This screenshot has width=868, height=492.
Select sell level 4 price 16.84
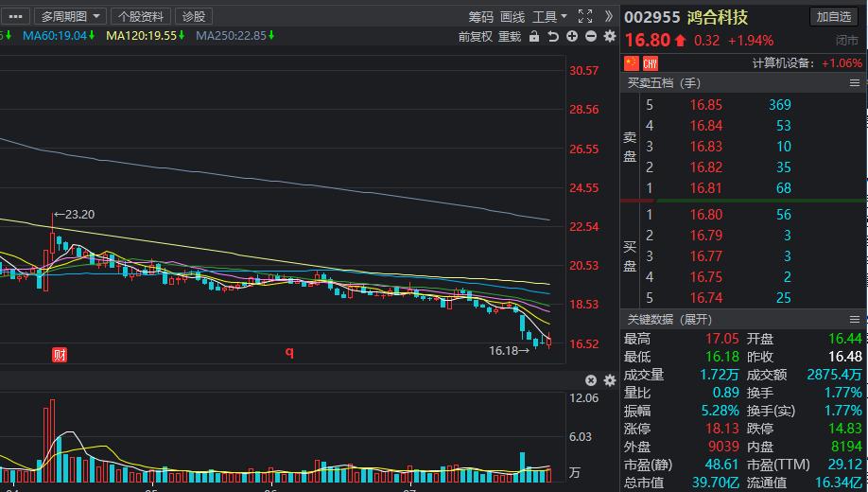pos(705,126)
